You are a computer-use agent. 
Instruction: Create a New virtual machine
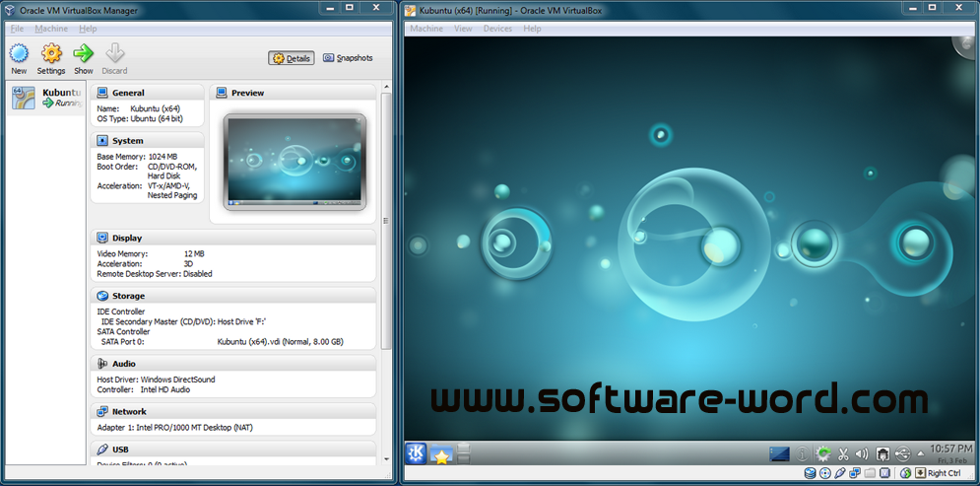pyautogui.click(x=19, y=59)
